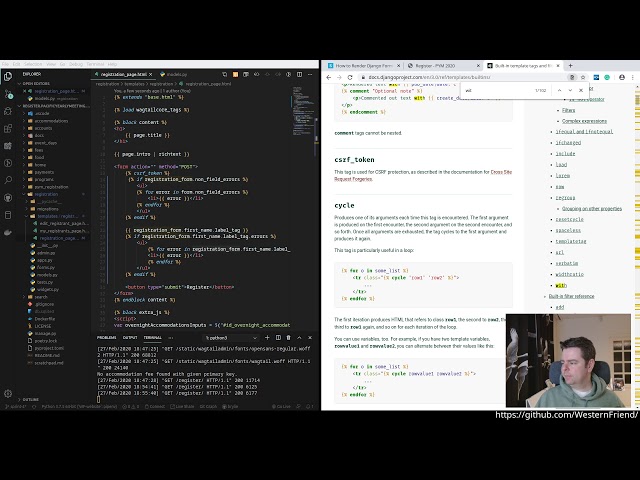Open Manage gear in activity bar

pos(8,393)
